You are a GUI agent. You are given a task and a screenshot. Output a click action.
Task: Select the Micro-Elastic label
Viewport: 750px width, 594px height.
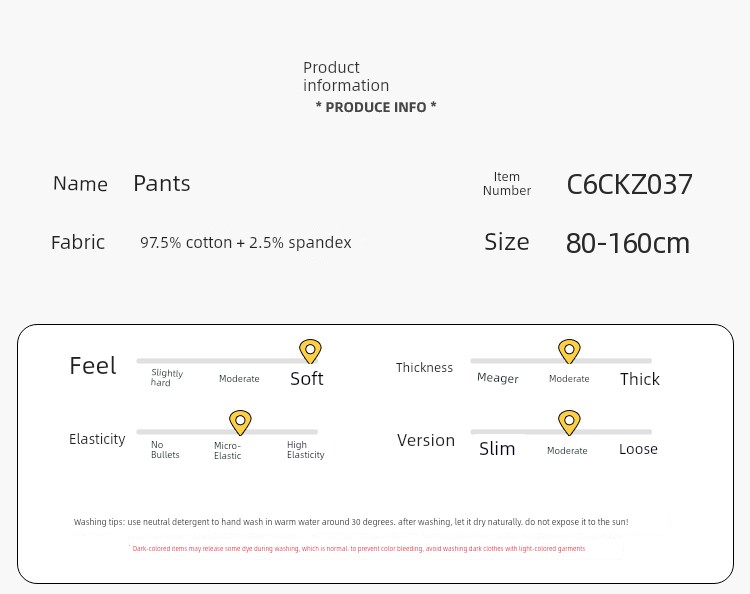pyautogui.click(x=228, y=450)
